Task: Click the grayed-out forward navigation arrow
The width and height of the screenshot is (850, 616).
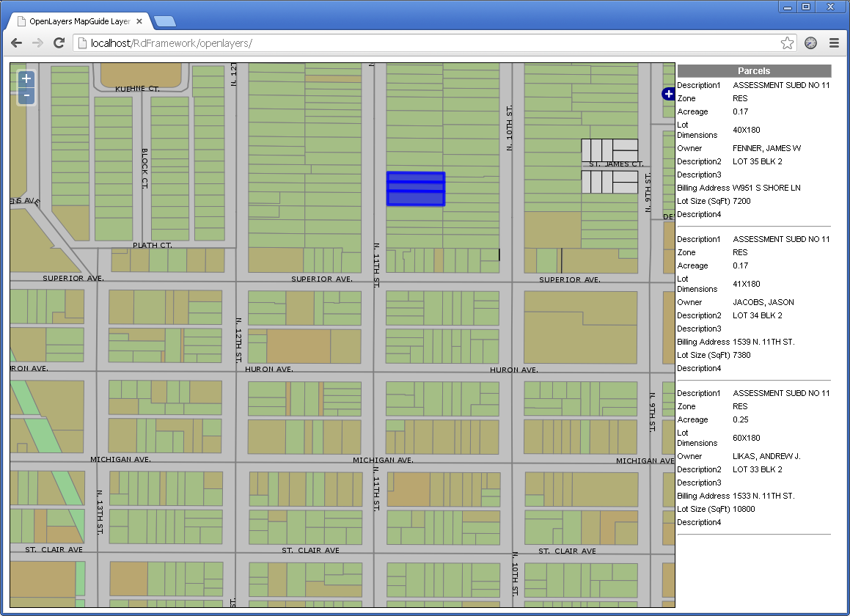Action: 37,43
